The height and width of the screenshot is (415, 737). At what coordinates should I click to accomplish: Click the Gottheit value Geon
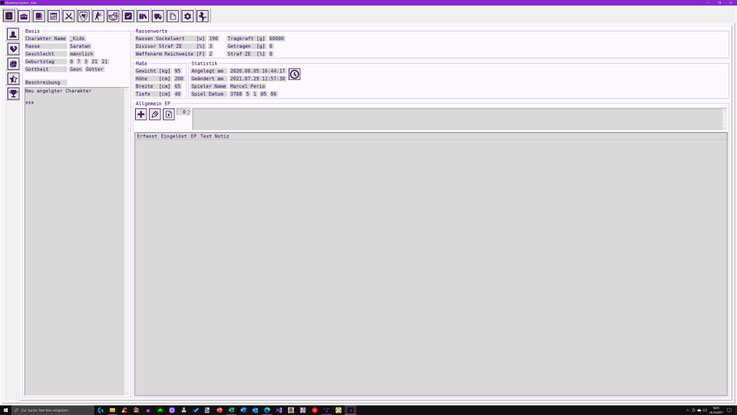point(76,69)
